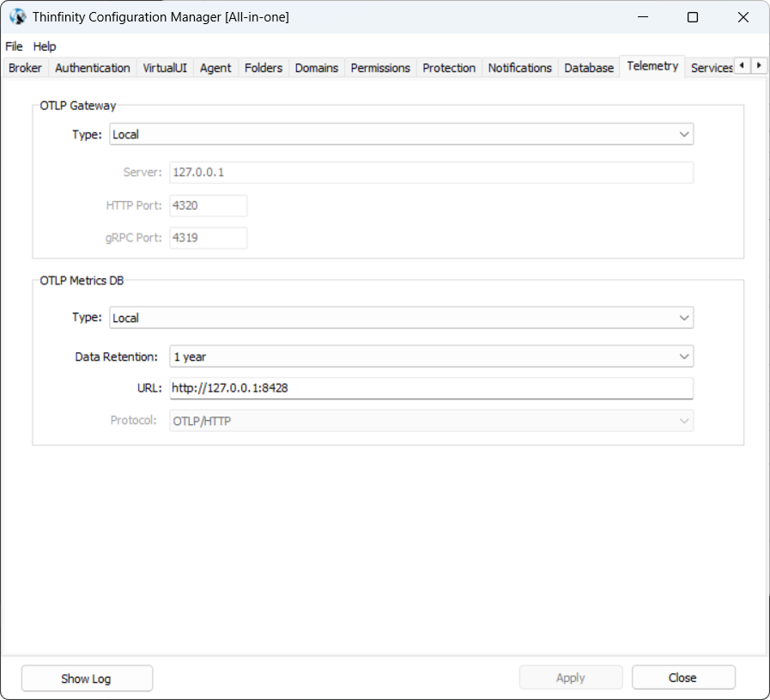Open the Protocol OTLP/HTTP dropdown
Viewport: 770px width, 700px height.
(x=431, y=421)
